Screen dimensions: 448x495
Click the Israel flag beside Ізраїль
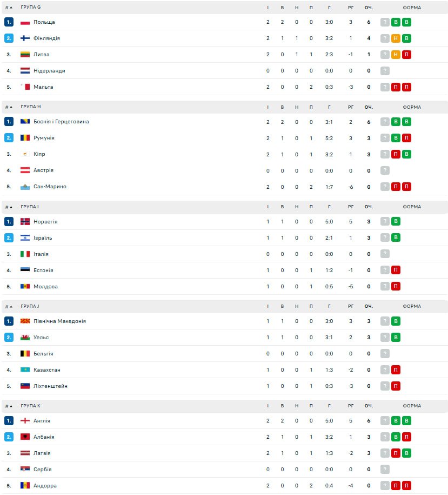[25, 238]
